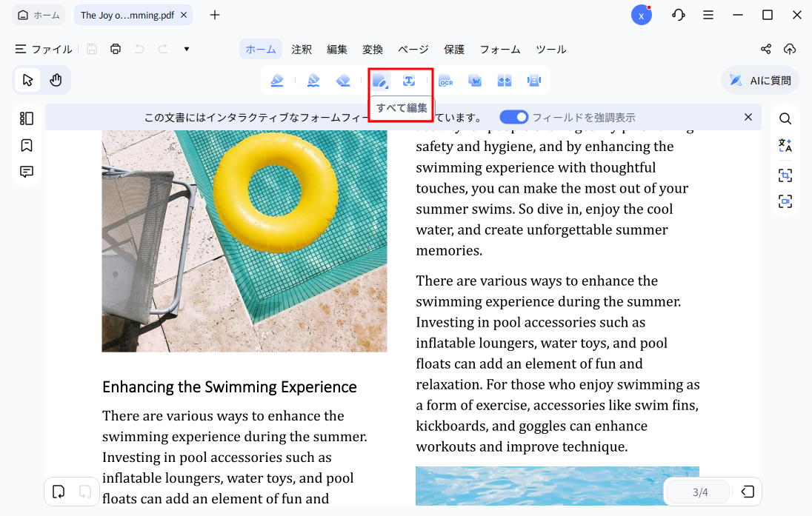Switch to the 注釈 tab
The height and width of the screenshot is (516, 812).
(302, 50)
